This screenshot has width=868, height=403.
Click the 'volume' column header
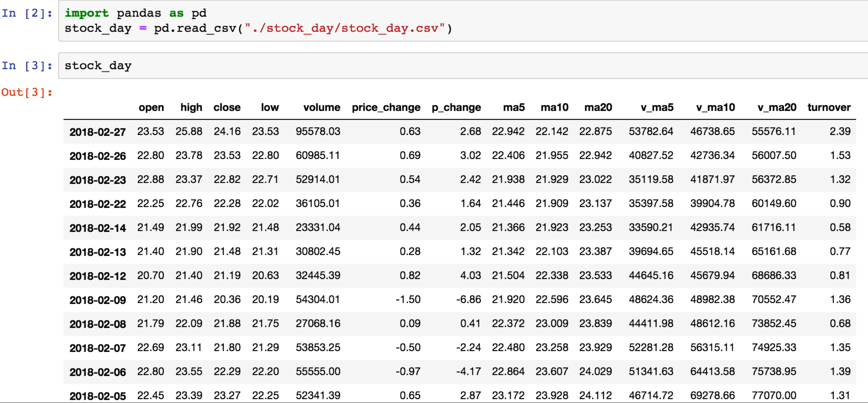click(322, 107)
